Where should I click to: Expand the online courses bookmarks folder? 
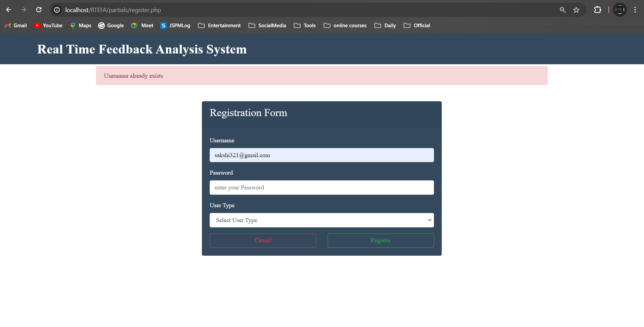[x=345, y=26]
